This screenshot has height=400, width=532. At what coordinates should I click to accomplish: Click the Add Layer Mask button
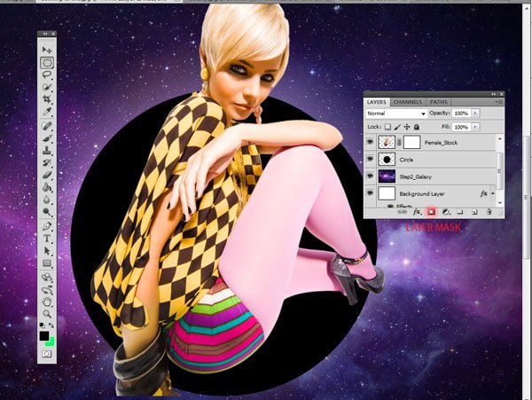431,212
